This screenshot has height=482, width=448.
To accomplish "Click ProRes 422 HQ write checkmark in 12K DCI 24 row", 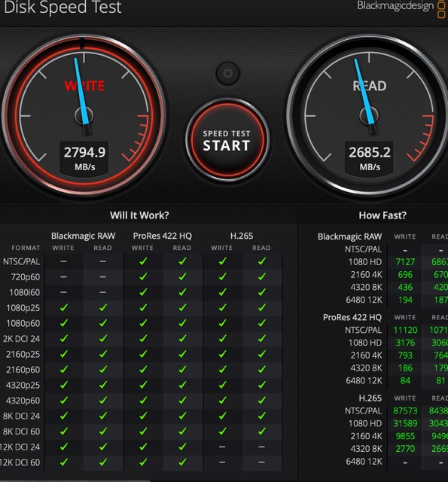I will tap(143, 447).
